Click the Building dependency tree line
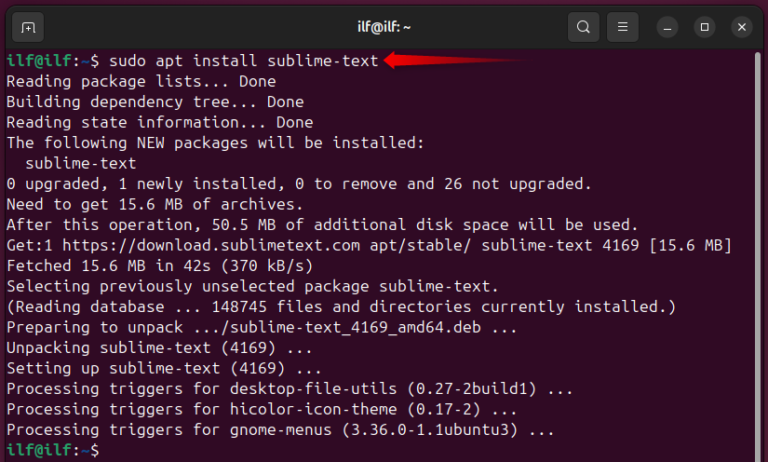This screenshot has height=462, width=768. click(155, 102)
